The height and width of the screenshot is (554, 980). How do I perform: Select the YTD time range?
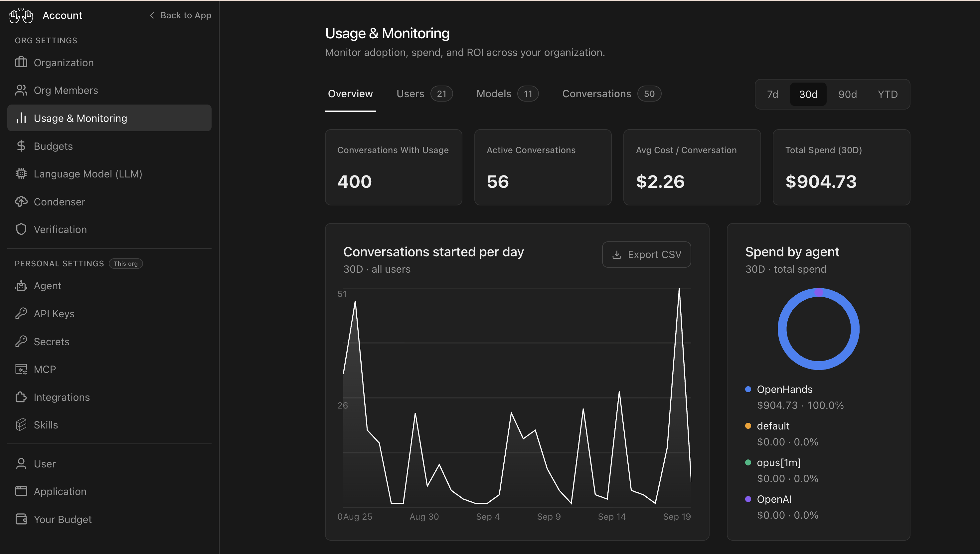887,94
